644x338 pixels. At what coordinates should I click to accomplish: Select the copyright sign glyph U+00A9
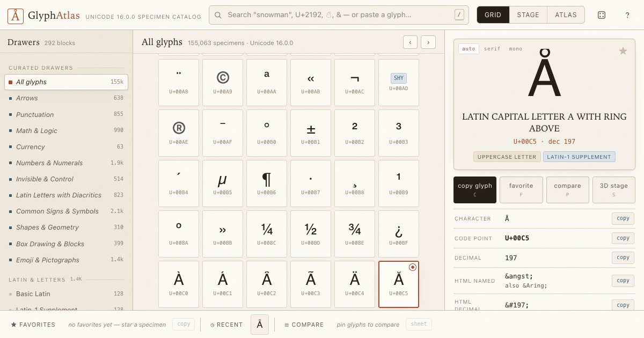pyautogui.click(x=223, y=82)
